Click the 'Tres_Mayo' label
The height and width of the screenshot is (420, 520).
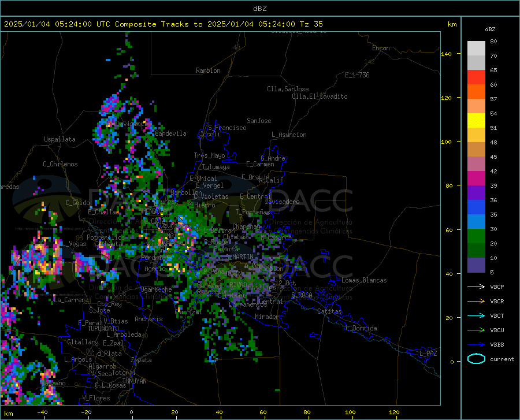(209, 155)
